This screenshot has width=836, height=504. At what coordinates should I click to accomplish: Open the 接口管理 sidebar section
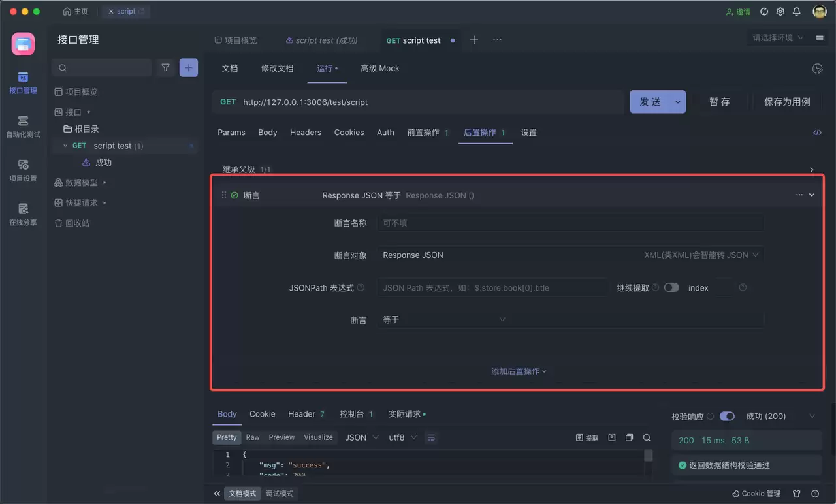[23, 83]
